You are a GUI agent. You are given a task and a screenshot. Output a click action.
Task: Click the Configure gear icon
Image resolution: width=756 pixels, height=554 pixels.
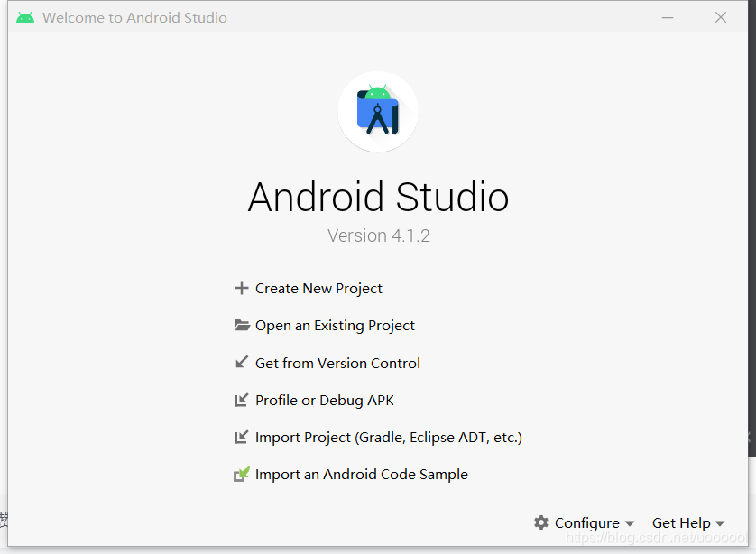pyautogui.click(x=541, y=522)
